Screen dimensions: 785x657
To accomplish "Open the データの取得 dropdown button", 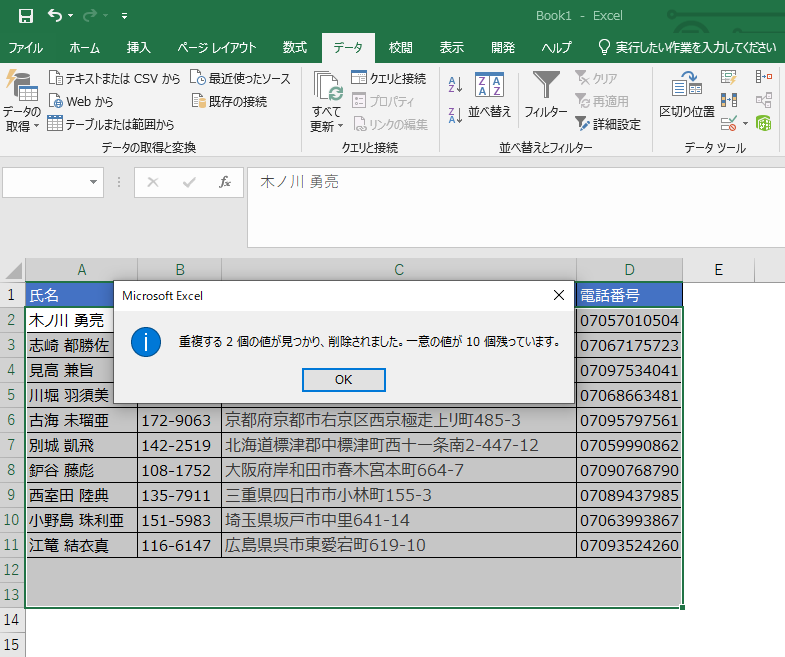I will pyautogui.click(x=22, y=101).
